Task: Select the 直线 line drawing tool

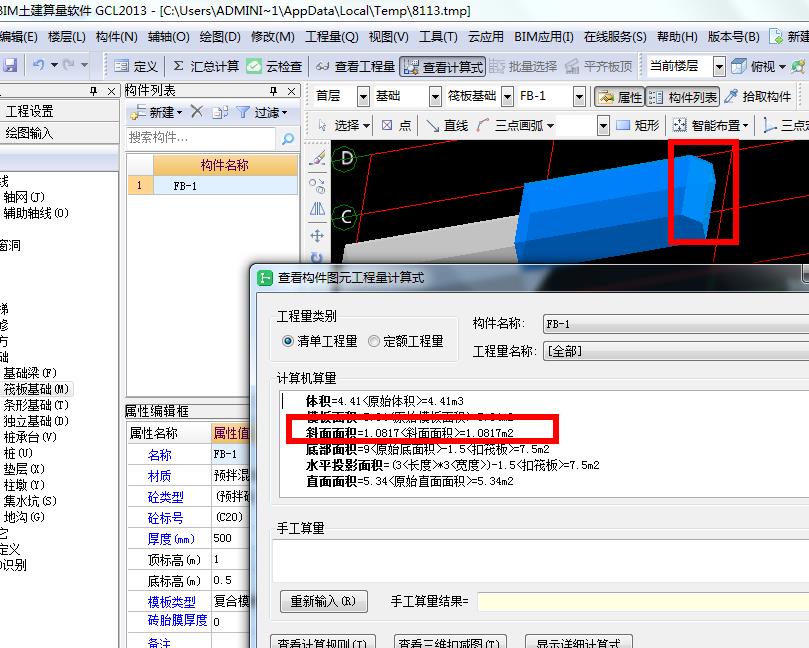Action: 448,125
